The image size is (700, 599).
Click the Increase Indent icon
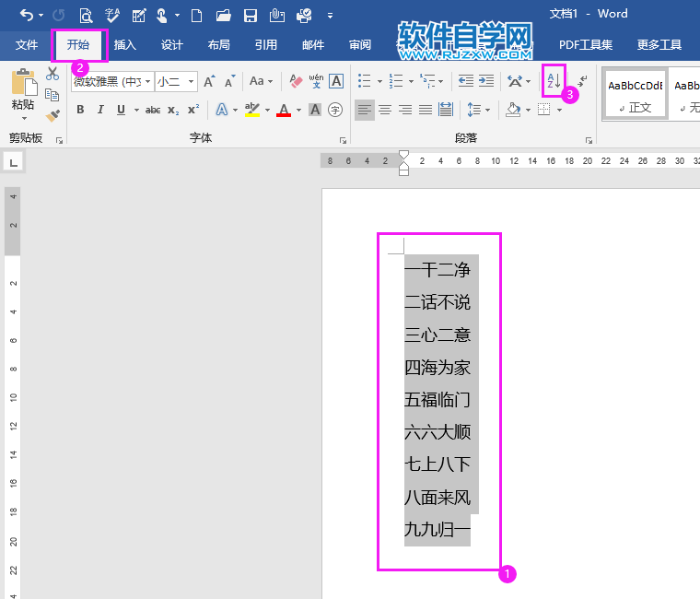[485, 81]
